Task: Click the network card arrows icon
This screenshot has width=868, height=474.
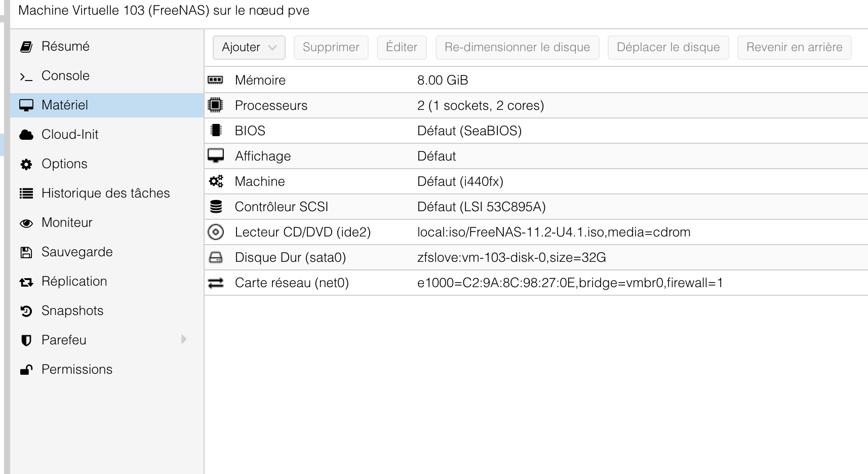Action: point(216,283)
